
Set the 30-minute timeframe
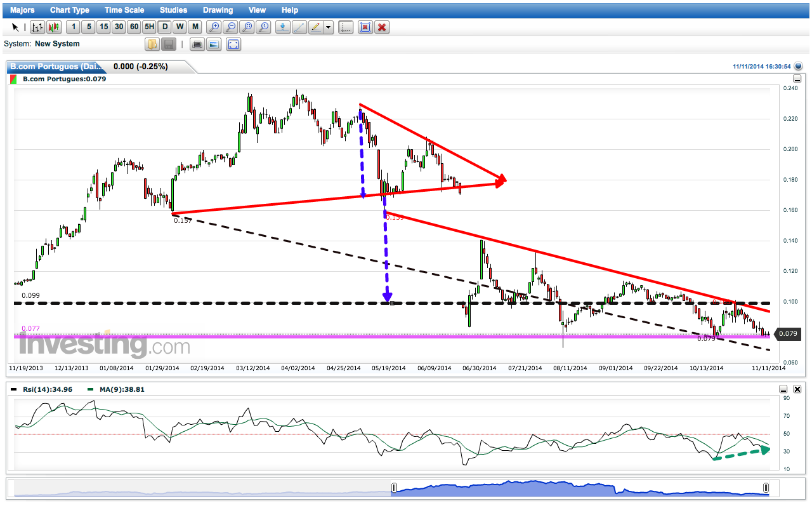[x=119, y=27]
